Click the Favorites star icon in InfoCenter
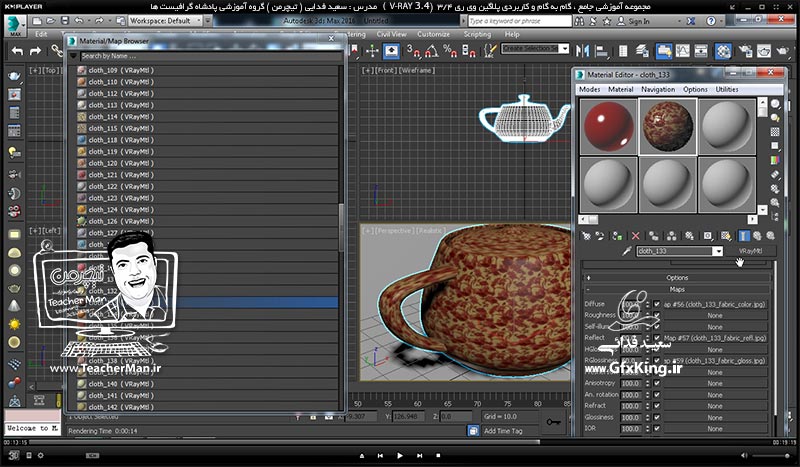This screenshot has width=800, height=467. click(607, 21)
